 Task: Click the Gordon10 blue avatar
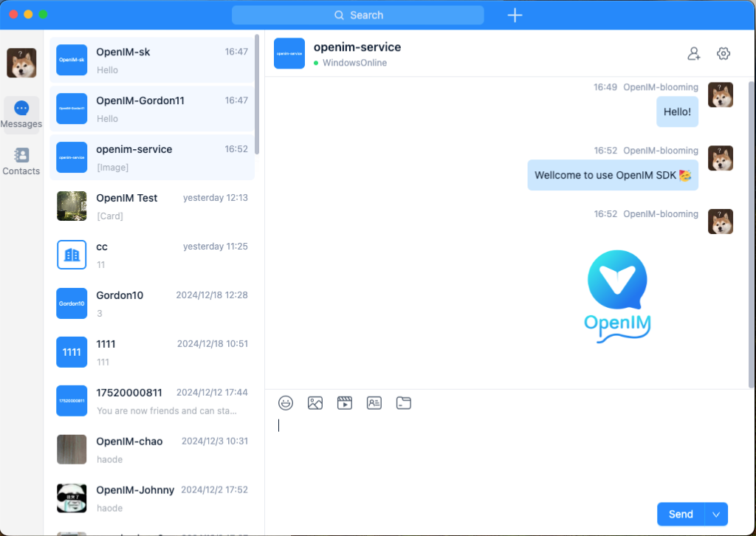pos(72,303)
